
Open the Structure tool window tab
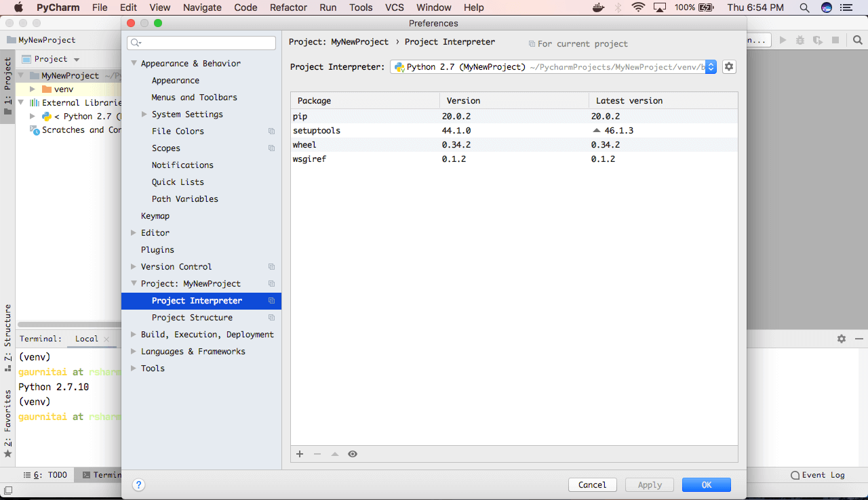click(x=7, y=338)
